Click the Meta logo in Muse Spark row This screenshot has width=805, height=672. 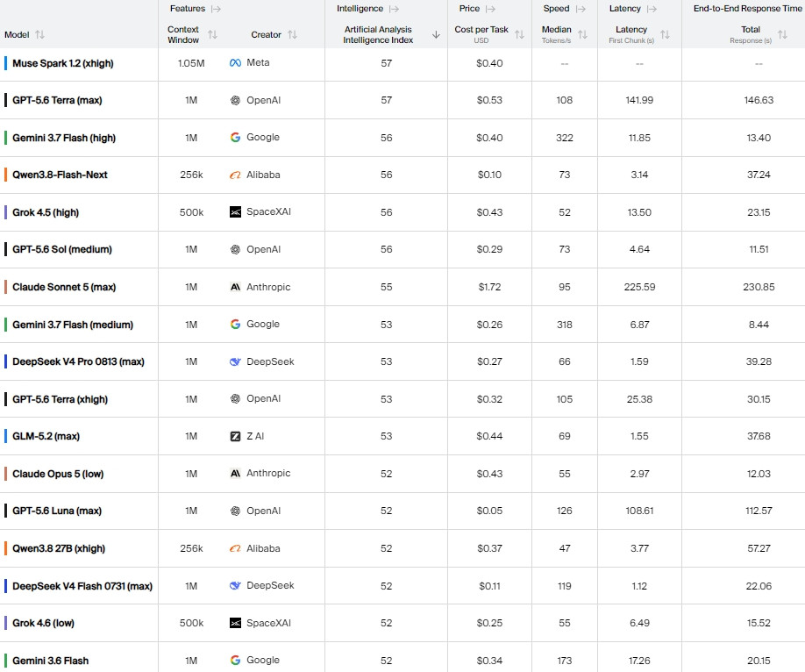(235, 62)
